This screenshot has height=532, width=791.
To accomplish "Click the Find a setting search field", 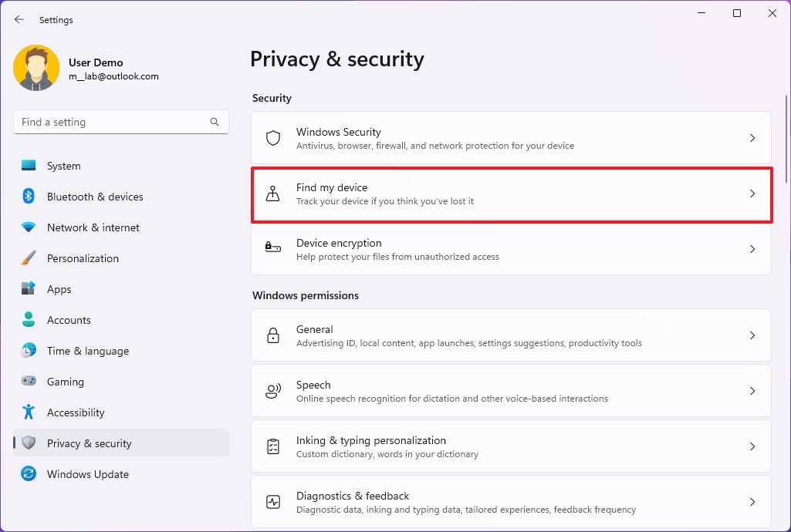I will pyautogui.click(x=112, y=122).
